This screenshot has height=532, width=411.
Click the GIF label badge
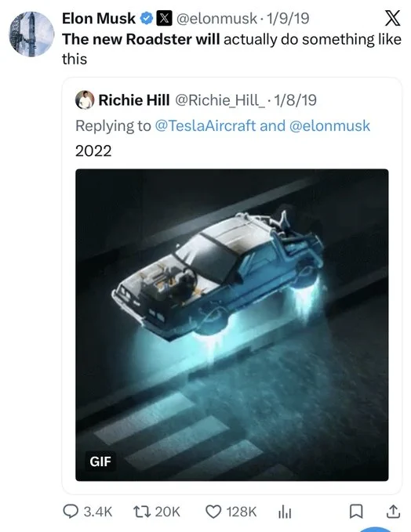pyautogui.click(x=100, y=461)
